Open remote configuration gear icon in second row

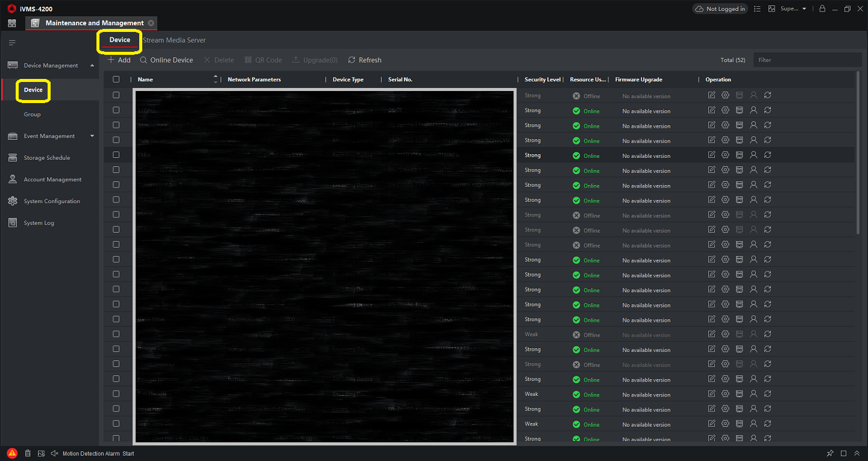pyautogui.click(x=725, y=110)
